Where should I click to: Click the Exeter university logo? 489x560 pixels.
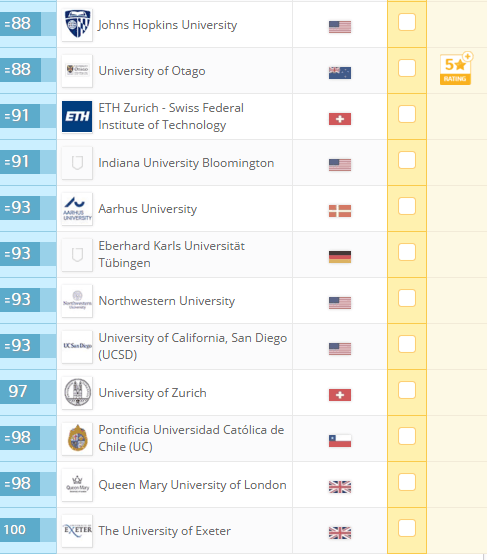click(x=77, y=530)
